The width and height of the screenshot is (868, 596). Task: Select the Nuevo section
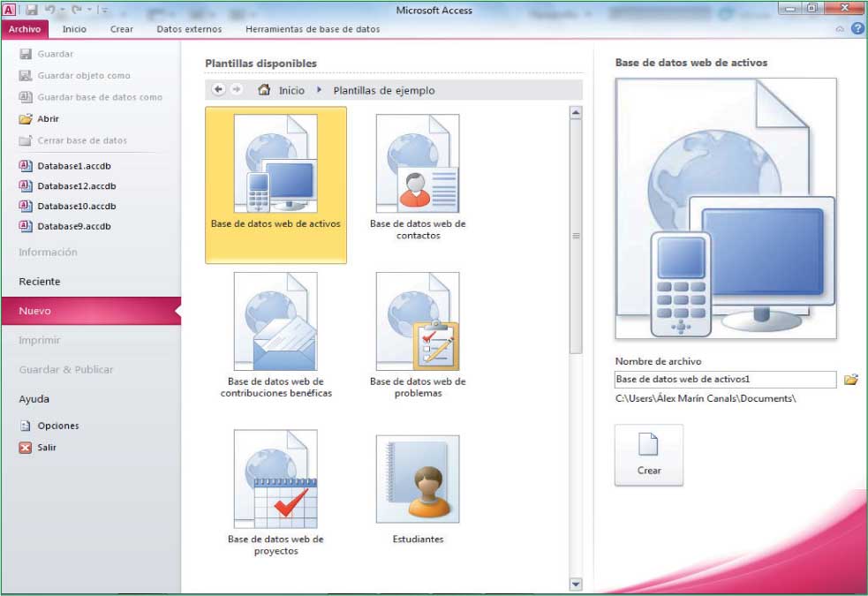point(91,311)
